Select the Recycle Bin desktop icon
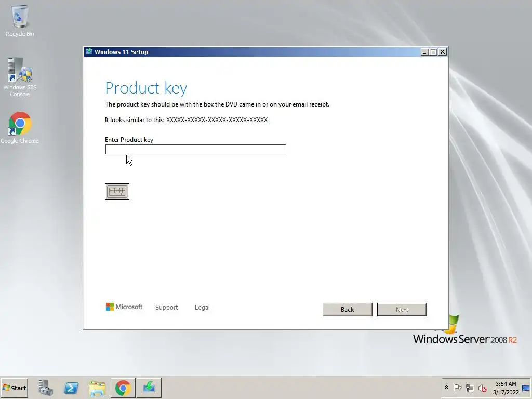This screenshot has width=532, height=399. pos(20,21)
